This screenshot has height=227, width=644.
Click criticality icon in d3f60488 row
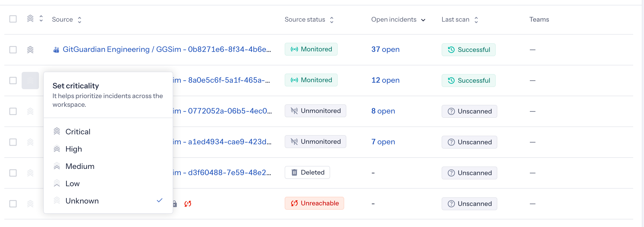[x=30, y=173]
